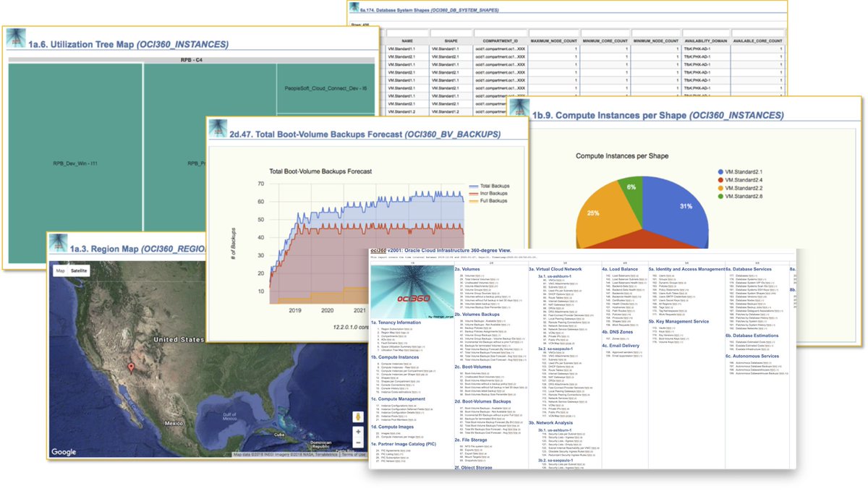The height and width of the screenshot is (491, 868).
Task: Click the logo beside Database System Shapes title
Action: click(354, 7)
